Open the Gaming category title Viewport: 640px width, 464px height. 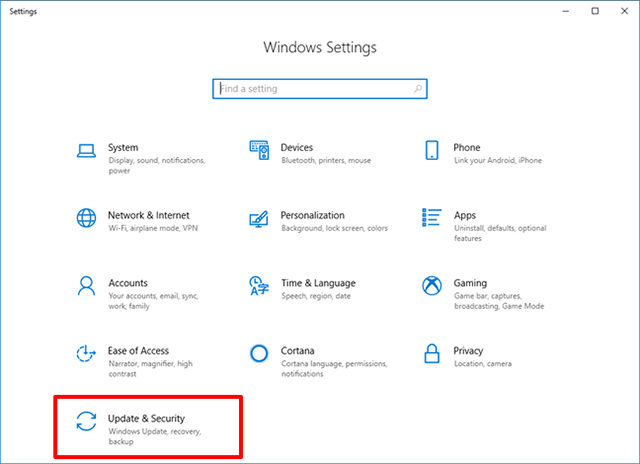coord(470,283)
